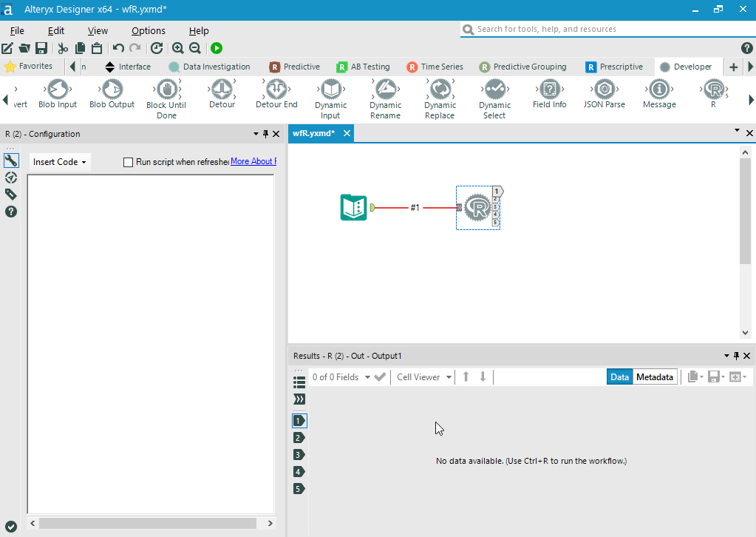The width and height of the screenshot is (756, 537).
Task: Click the Text Input tool on canvas
Action: (353, 207)
